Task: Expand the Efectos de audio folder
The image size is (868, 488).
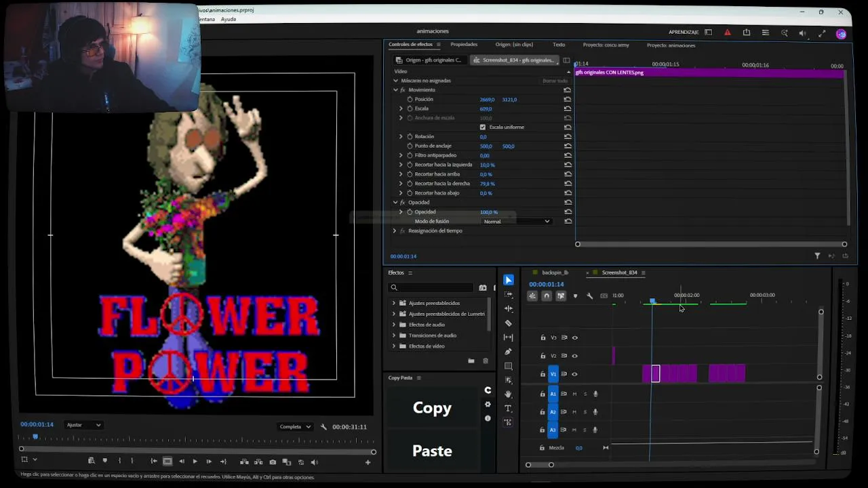Action: tap(394, 325)
